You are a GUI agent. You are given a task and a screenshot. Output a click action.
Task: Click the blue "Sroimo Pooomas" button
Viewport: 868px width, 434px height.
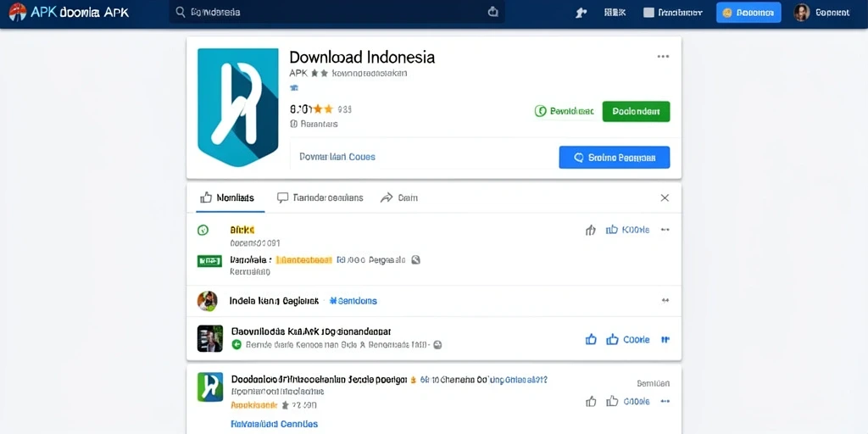point(615,157)
